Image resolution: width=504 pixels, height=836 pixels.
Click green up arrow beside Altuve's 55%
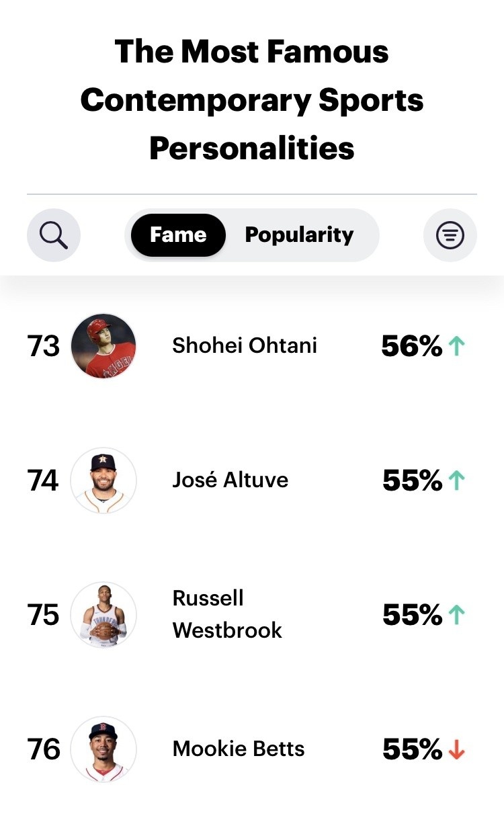pyautogui.click(x=457, y=480)
